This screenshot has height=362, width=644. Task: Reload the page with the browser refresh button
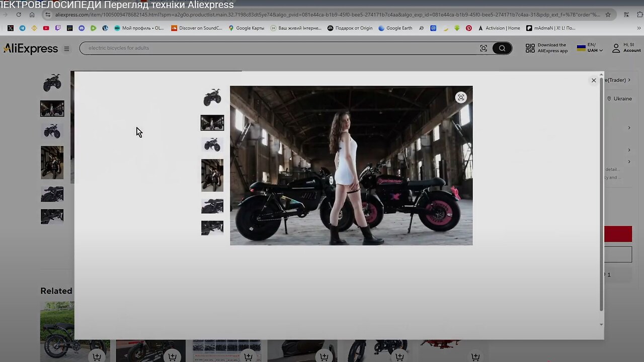tap(19, 15)
